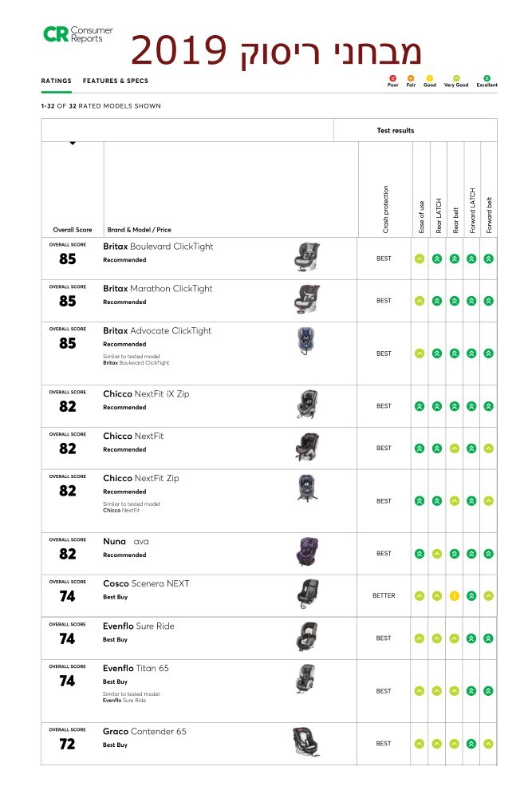Select the Ratings tab
This screenshot has width=532, height=798.
57,81
